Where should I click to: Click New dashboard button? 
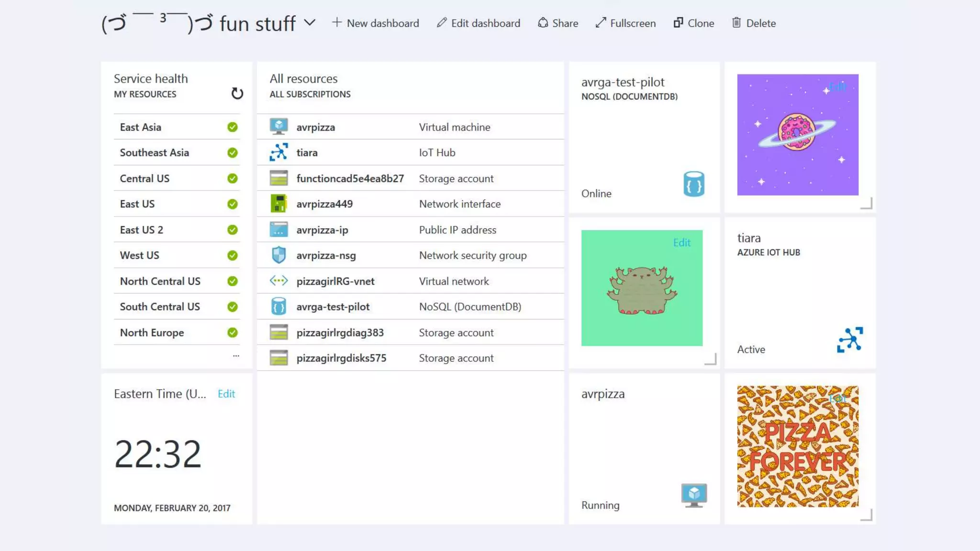pos(375,23)
